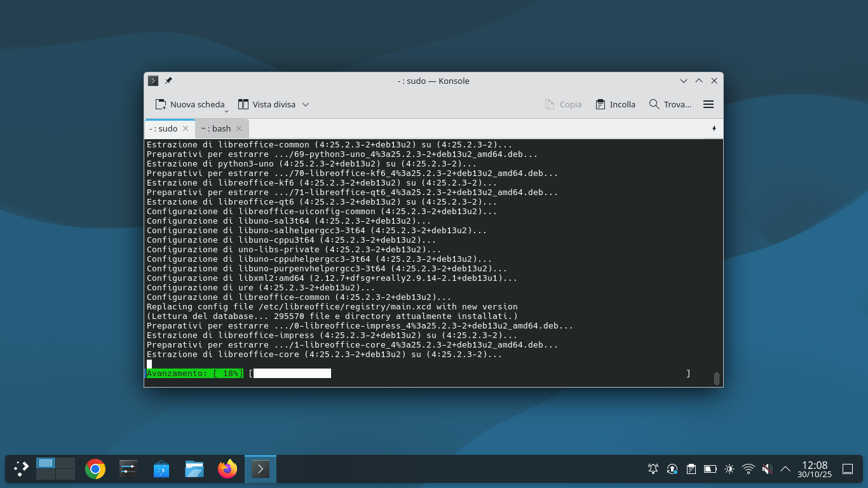868x488 pixels.
Task: Open screen brightness control in system tray
Action: [x=729, y=468]
